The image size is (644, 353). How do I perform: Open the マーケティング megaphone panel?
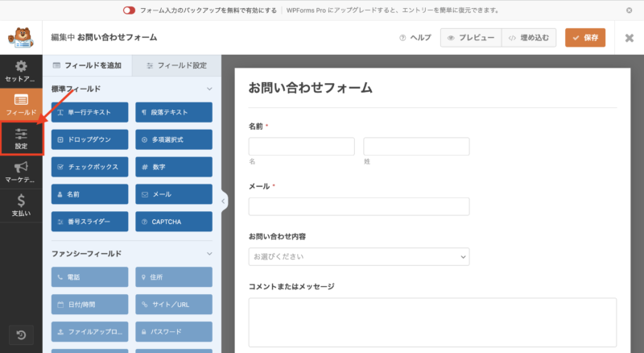click(21, 172)
